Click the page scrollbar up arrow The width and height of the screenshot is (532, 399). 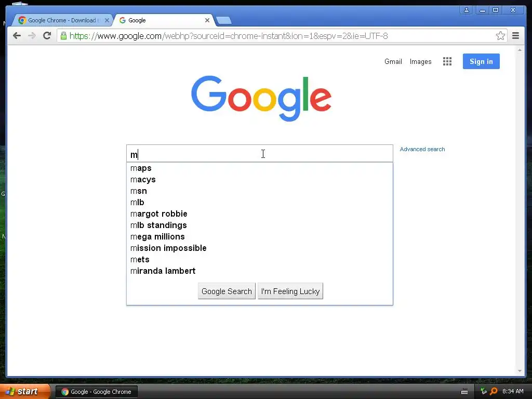tap(520, 50)
